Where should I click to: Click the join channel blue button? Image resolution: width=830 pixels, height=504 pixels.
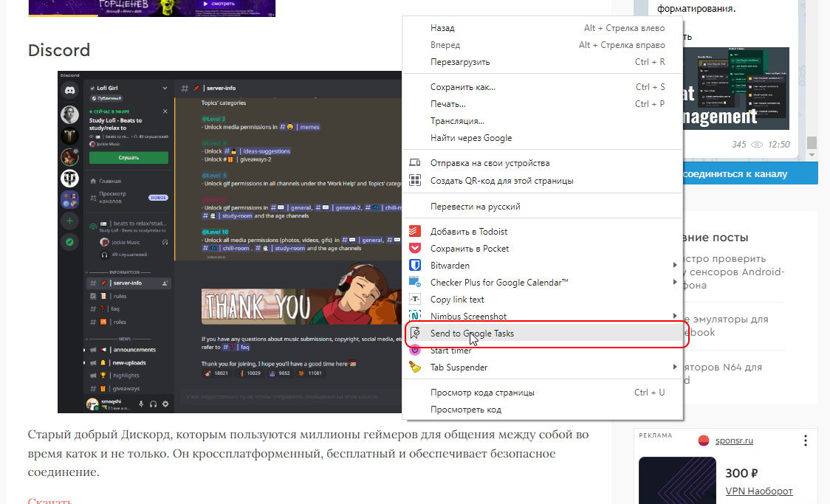point(750,173)
